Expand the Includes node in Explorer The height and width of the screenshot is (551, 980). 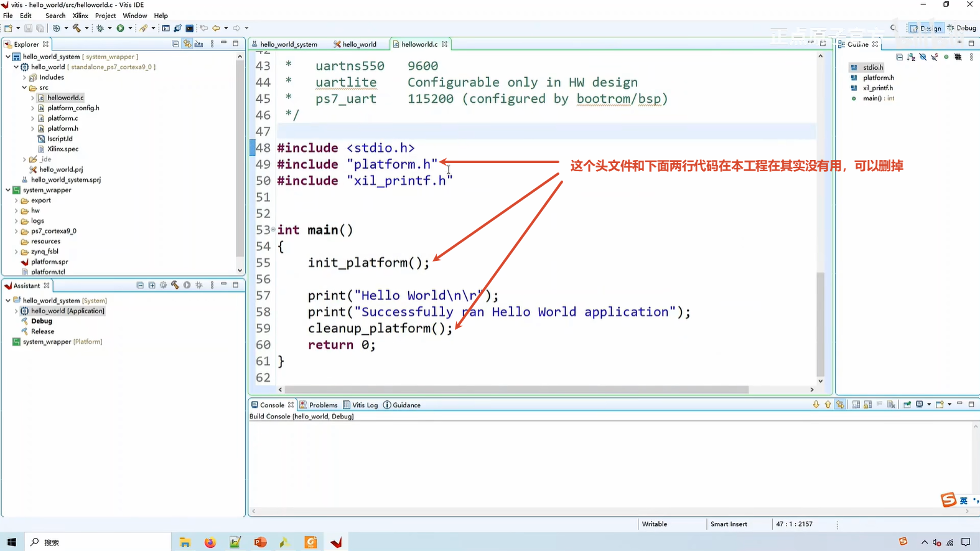(24, 77)
